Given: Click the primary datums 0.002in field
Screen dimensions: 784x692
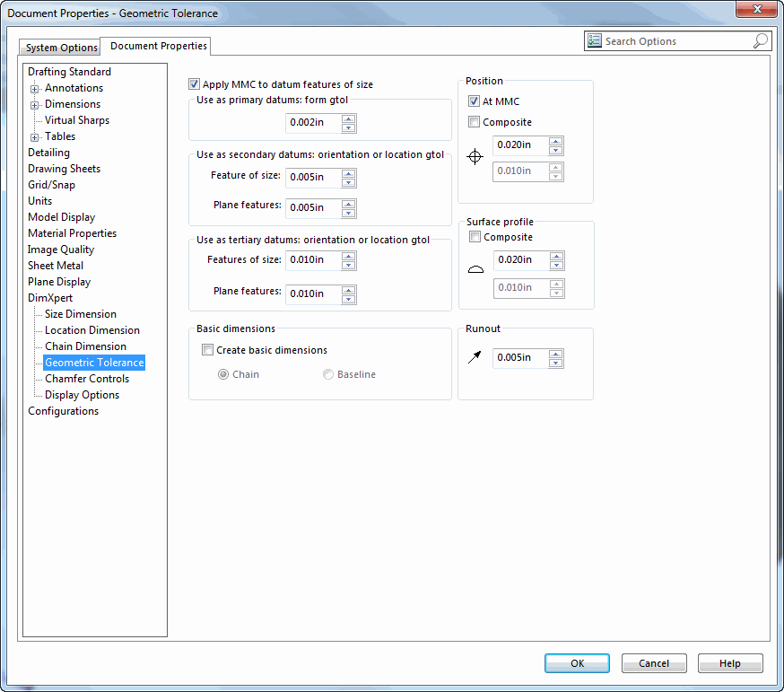Looking at the screenshot, I should (x=314, y=123).
